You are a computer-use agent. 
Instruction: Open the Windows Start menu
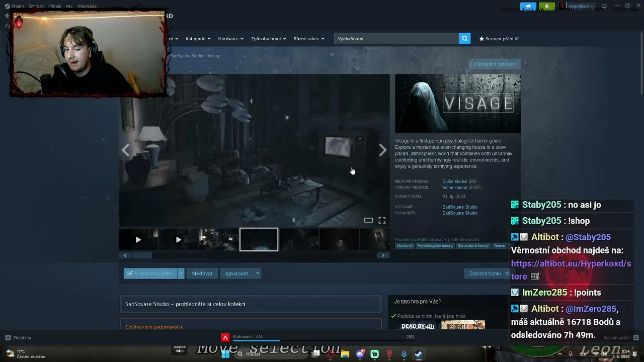pyautogui.click(x=225, y=354)
